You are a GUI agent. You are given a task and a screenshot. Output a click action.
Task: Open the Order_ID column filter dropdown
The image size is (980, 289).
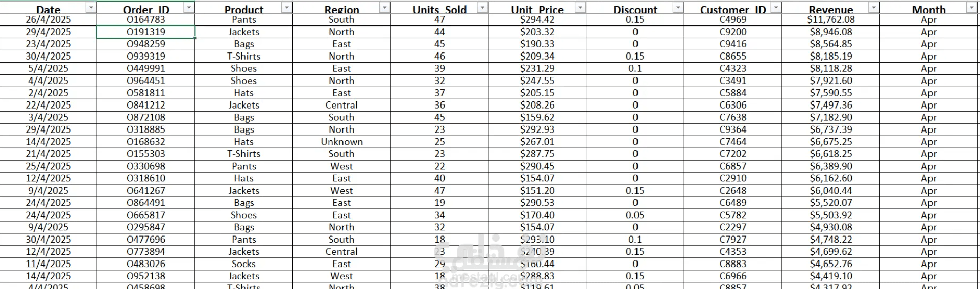pyautogui.click(x=189, y=7)
